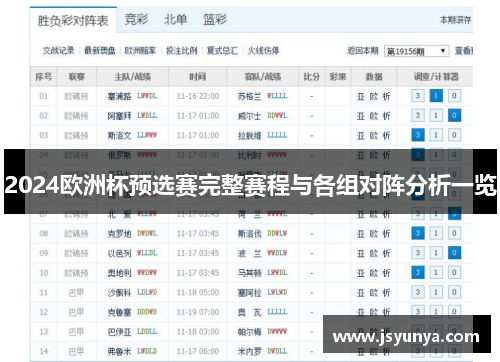Open the 复式总汇 link
Image resolution: width=500 pixels, height=362 pixels.
click(x=222, y=51)
